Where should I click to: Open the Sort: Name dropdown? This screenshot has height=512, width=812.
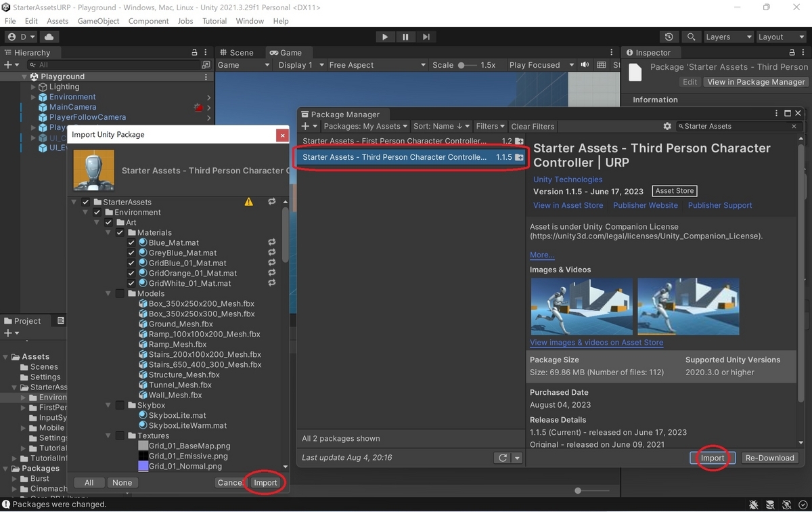[x=441, y=127]
